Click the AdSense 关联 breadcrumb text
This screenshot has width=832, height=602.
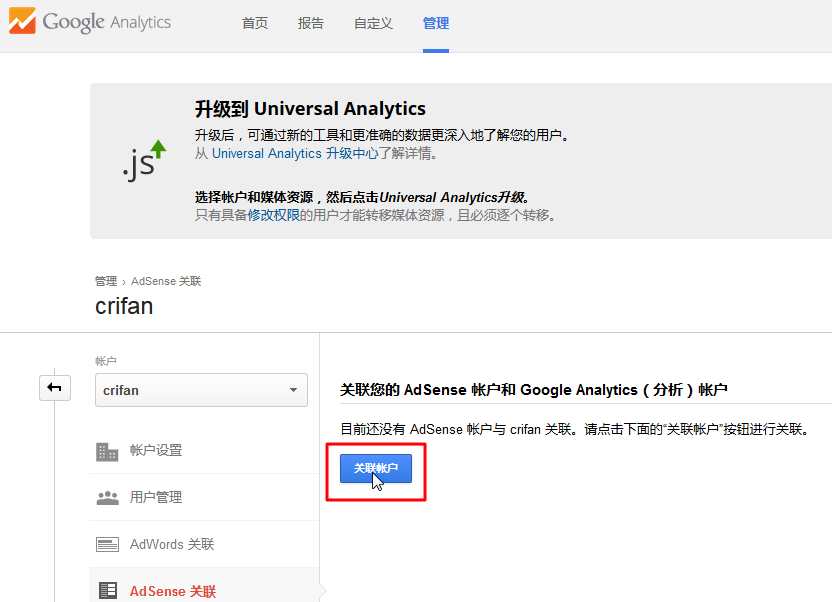[166, 281]
